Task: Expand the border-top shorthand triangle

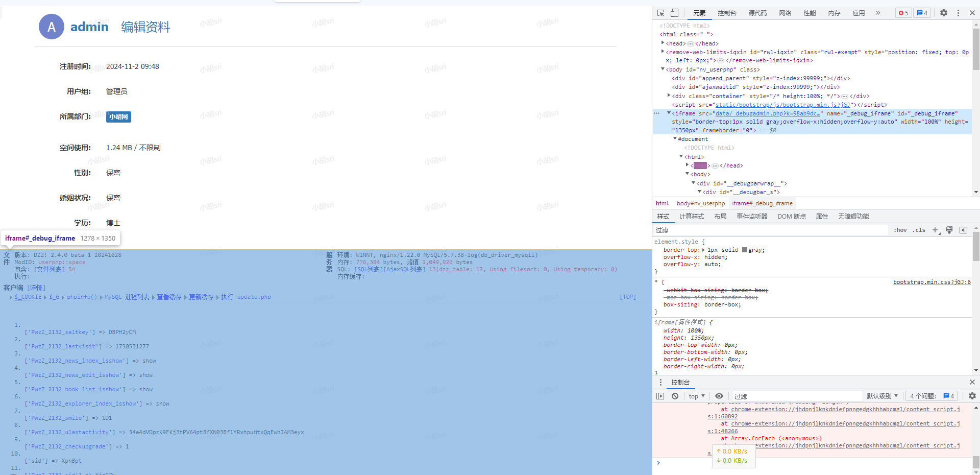Action: click(704, 250)
